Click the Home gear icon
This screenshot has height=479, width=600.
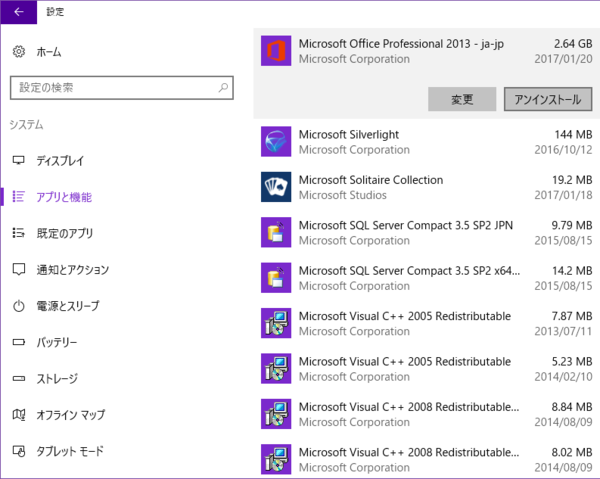tap(19, 51)
